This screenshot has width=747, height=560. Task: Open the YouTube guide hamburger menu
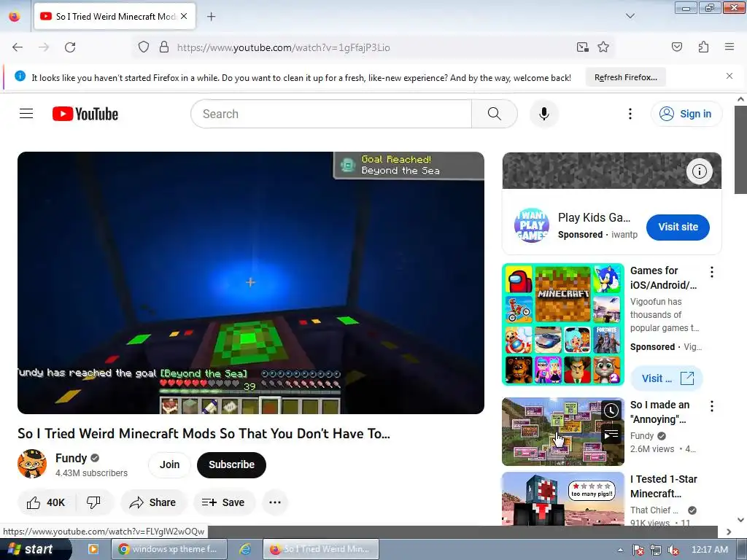tap(26, 114)
